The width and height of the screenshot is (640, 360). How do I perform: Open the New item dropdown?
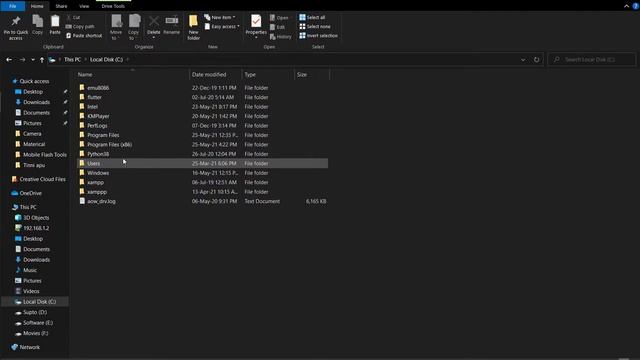[x=220, y=18]
